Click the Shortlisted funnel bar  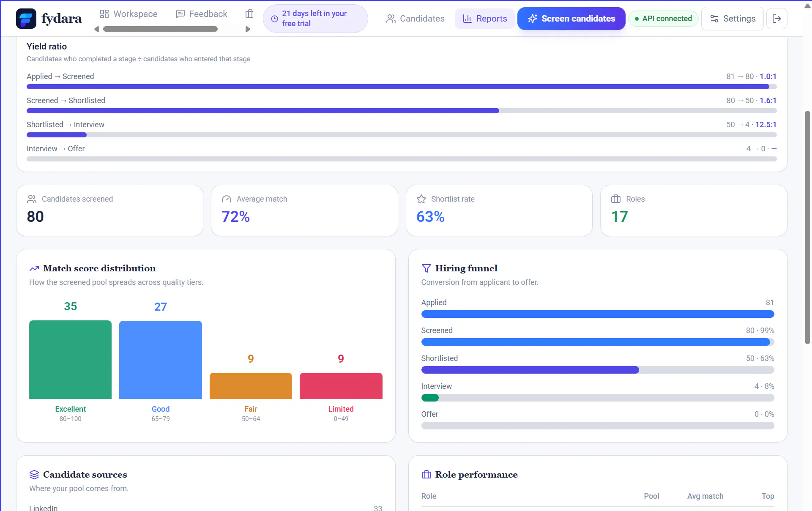pos(598,370)
